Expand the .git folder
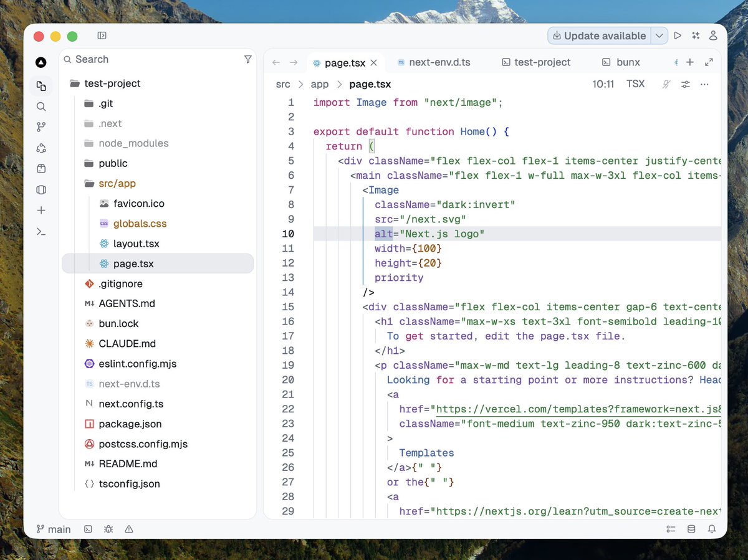The height and width of the screenshot is (560, 748). click(x=158, y=103)
